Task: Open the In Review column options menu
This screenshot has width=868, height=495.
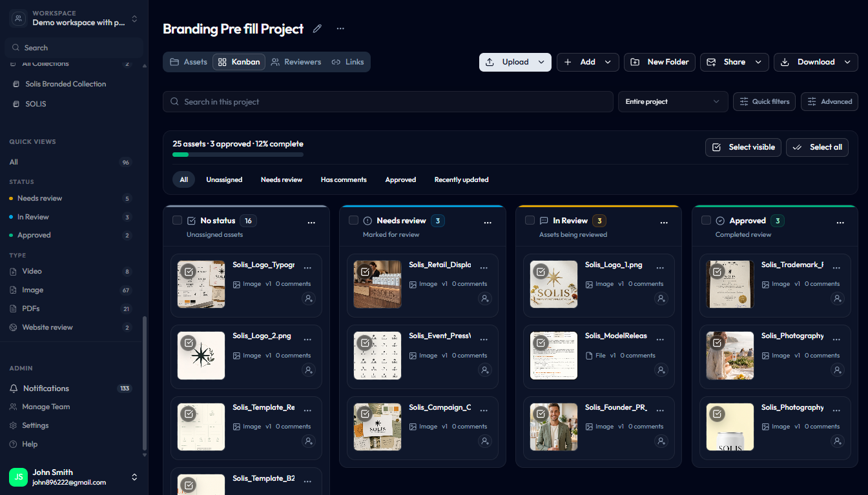Action: click(x=664, y=222)
